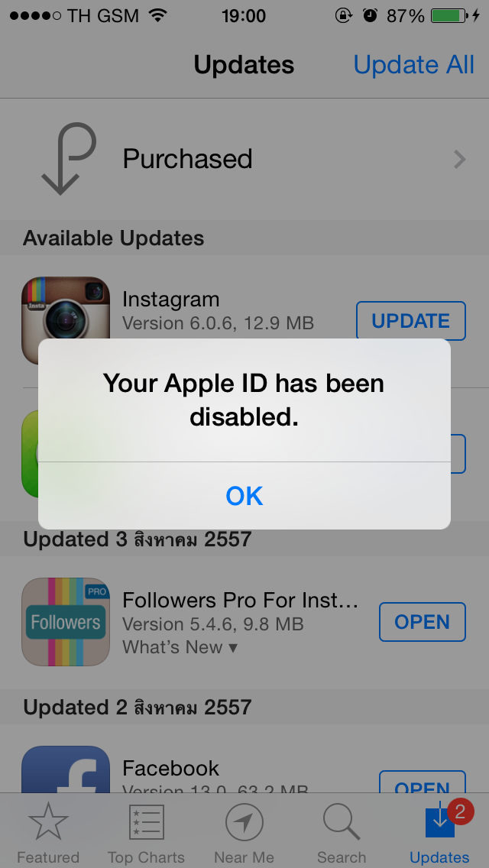Go to the Near Me tab

(244, 832)
